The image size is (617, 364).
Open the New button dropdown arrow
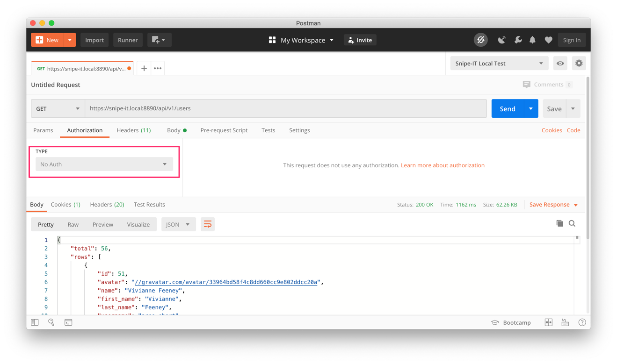(70, 40)
